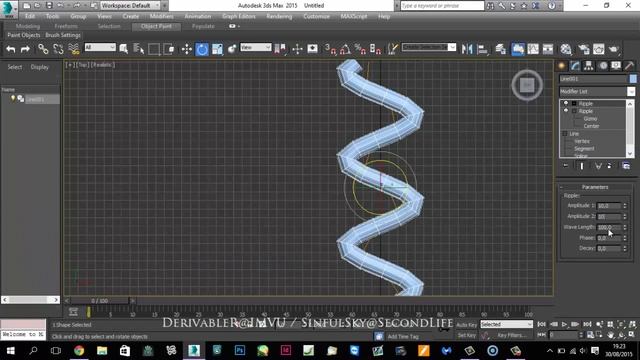This screenshot has height=360, width=640.
Task: Toggle the Percent Snap button
Action: coord(360,49)
